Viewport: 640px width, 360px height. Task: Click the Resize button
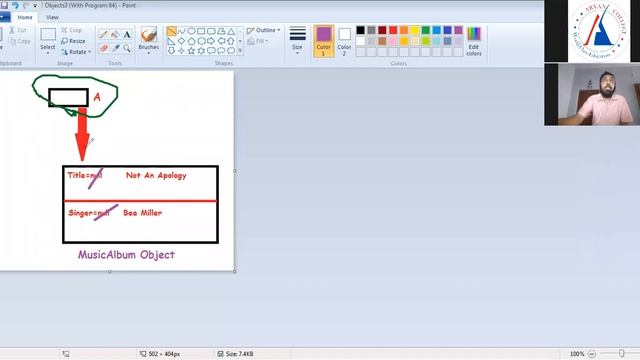73,41
